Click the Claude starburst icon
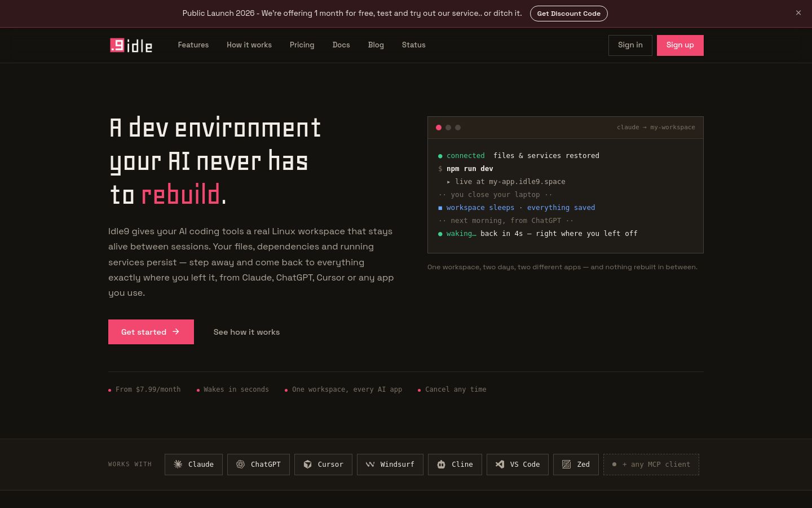812x508 pixels. point(178,465)
